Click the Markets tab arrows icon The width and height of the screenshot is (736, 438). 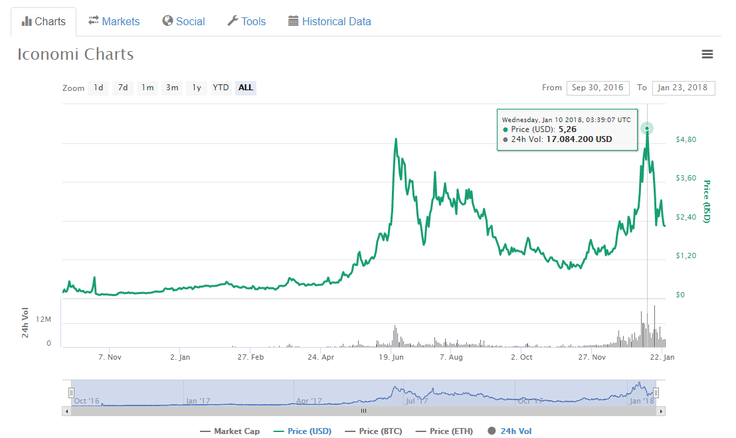(x=93, y=20)
